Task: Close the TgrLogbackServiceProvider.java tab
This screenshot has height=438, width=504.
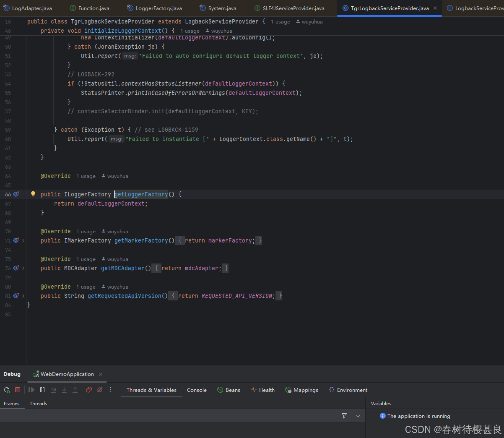Action: coord(435,8)
